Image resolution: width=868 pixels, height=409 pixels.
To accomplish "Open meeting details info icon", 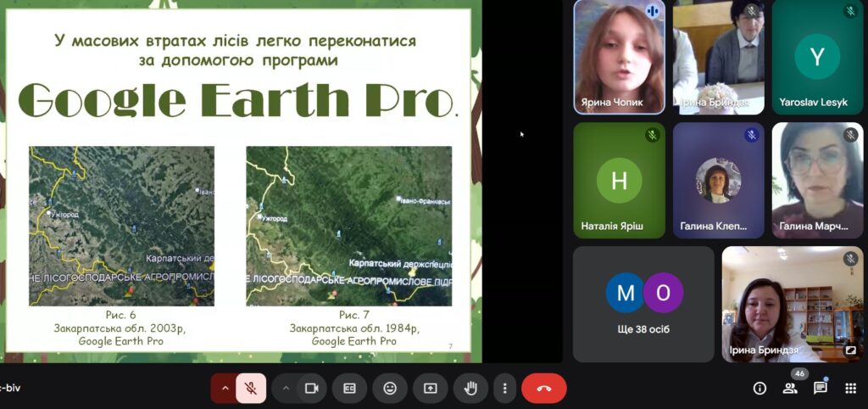I will [x=759, y=388].
